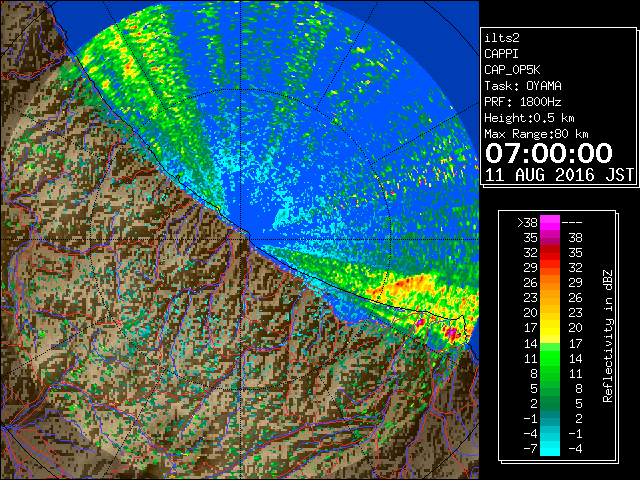Pick the magenta >38 dBZ color band
The width and height of the screenshot is (640, 480).
click(x=550, y=222)
